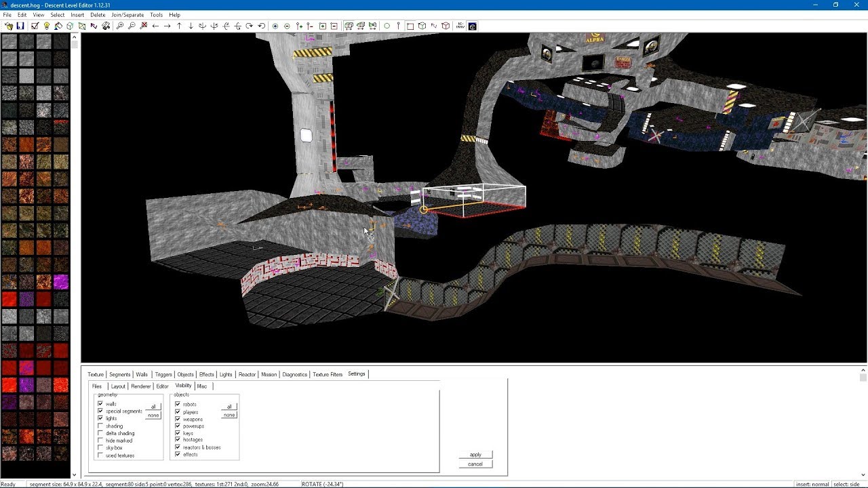Click the empty green circle toolbar icon
The image size is (868, 488).
(x=387, y=26)
